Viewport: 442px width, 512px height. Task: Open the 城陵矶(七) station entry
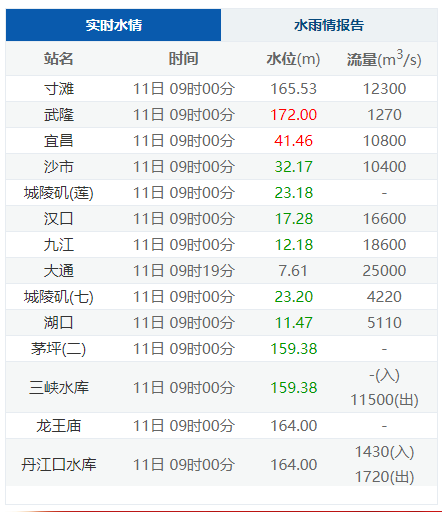click(x=59, y=297)
